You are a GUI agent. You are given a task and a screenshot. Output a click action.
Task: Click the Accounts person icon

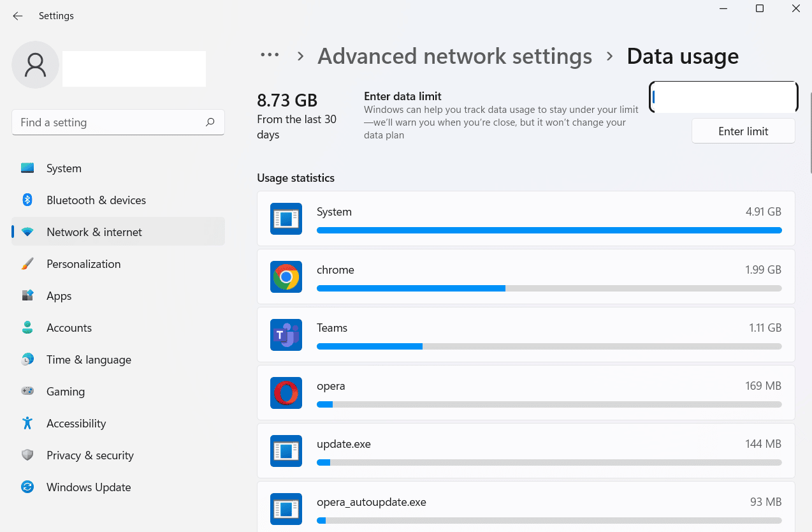(x=27, y=328)
